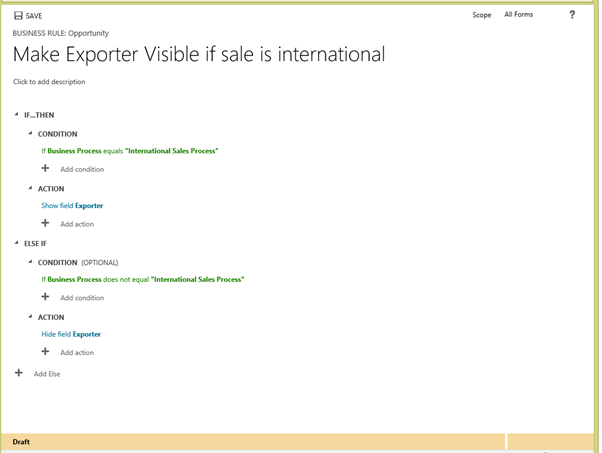Click plus icon next to first Add action
This screenshot has height=453, width=602.
pyautogui.click(x=45, y=223)
